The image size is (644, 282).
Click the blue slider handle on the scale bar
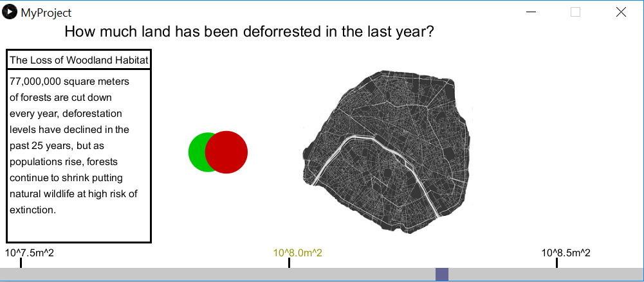442,274
